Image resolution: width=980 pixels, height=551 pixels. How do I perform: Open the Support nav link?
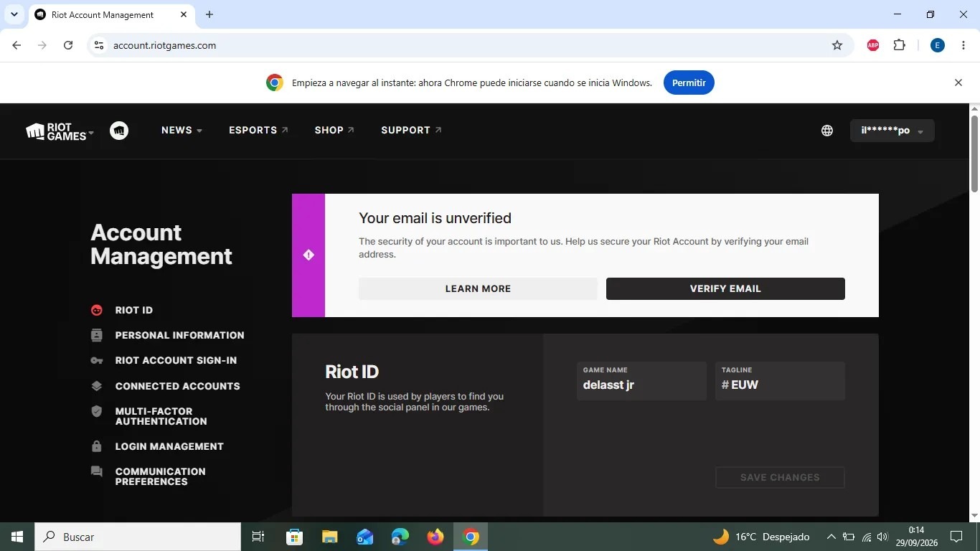(x=411, y=131)
